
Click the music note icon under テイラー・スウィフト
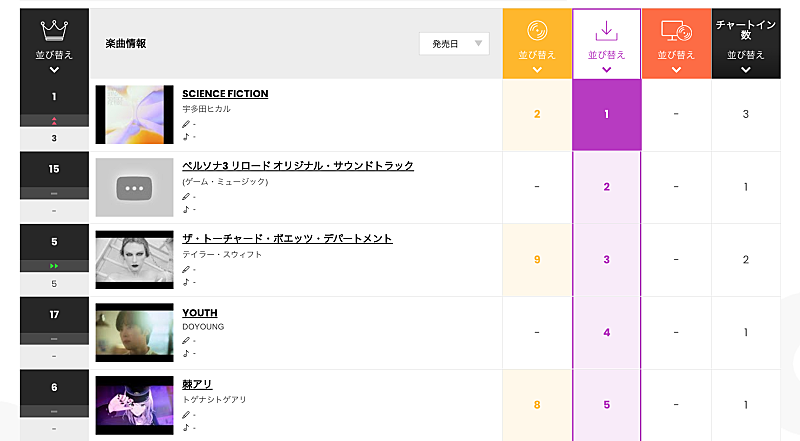[186, 282]
